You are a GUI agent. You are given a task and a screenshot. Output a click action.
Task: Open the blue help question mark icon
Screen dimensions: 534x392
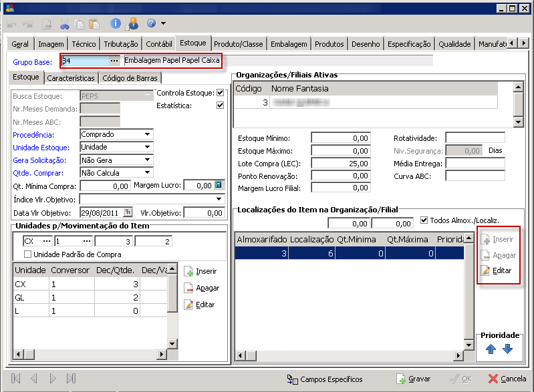(150, 24)
